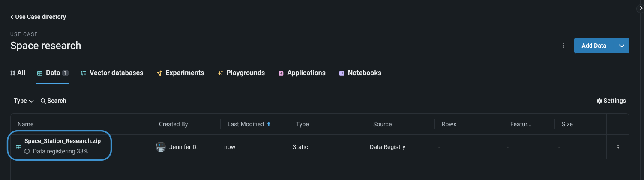Open the Space_Station_Research.zip dataset
Screen dimensions: 644x180
tap(63, 141)
